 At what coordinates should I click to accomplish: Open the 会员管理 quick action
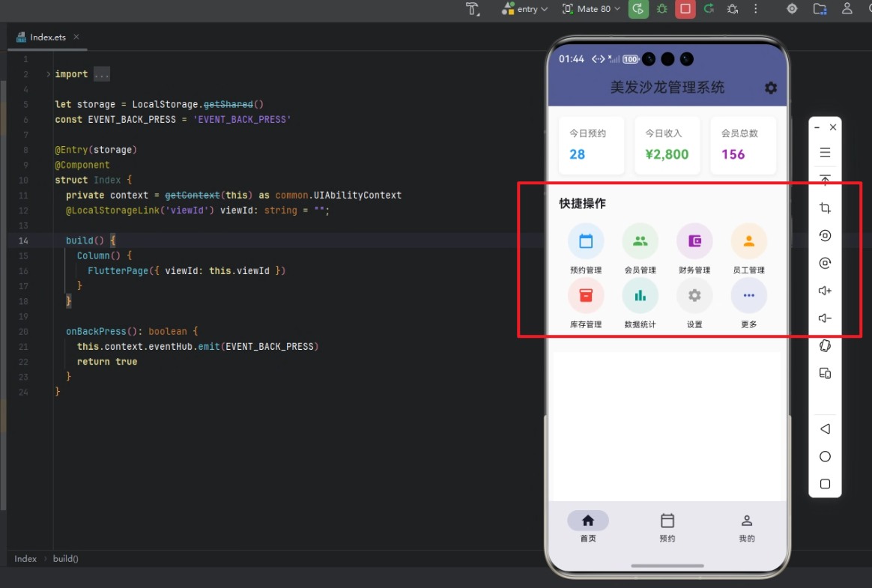pos(640,249)
